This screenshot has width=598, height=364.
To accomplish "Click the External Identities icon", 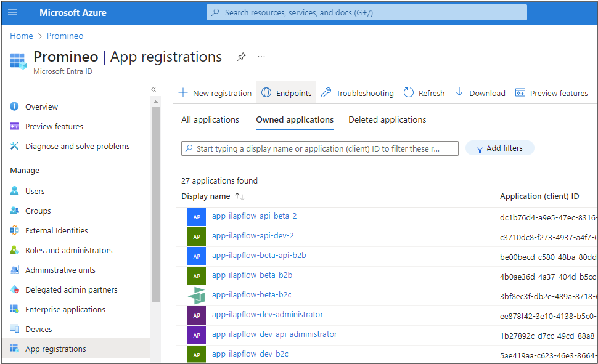I will [x=15, y=230].
